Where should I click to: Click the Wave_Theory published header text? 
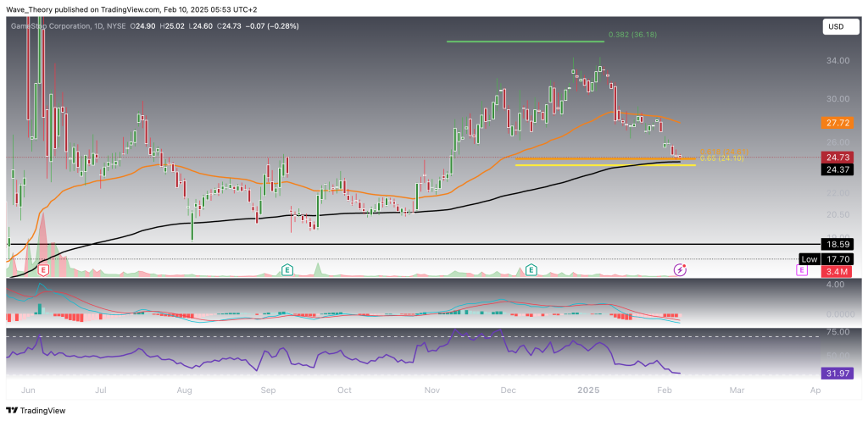[131, 9]
